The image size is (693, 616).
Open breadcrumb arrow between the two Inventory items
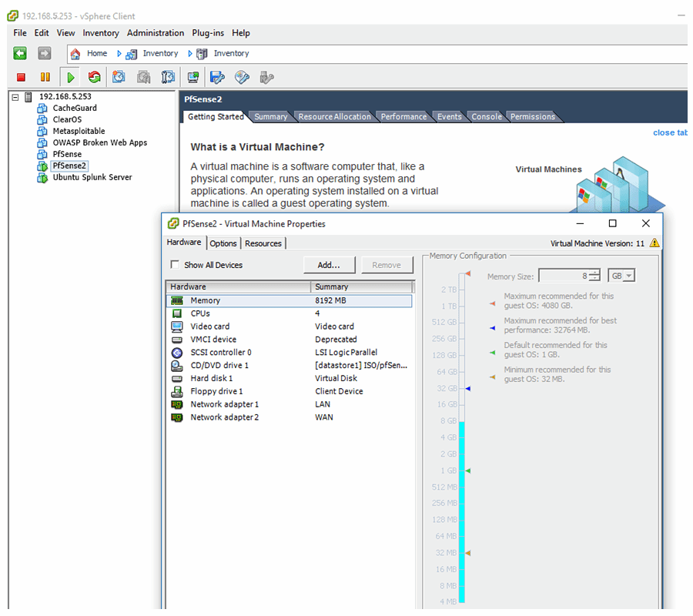coord(190,53)
